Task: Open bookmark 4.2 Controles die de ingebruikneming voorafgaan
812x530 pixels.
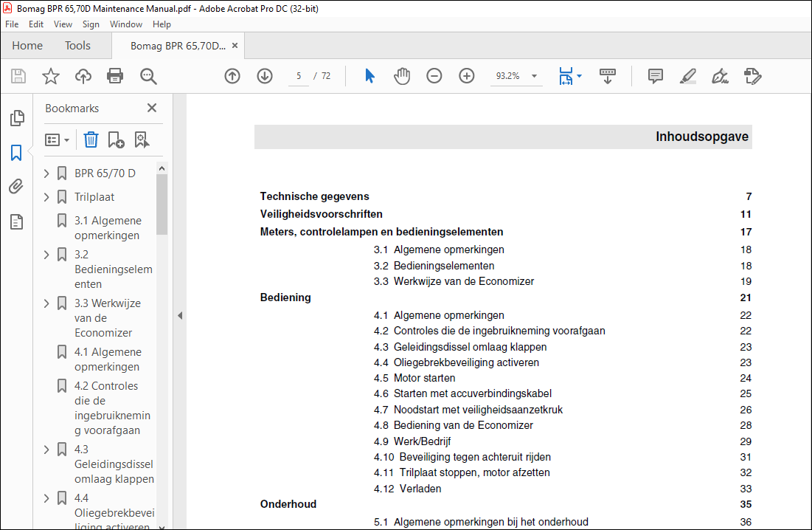Action: [x=112, y=408]
